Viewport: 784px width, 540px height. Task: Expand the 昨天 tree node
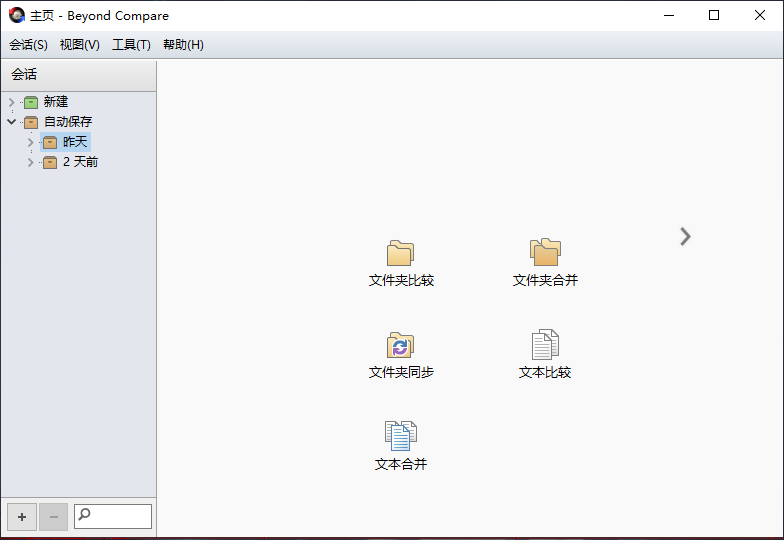pos(30,142)
